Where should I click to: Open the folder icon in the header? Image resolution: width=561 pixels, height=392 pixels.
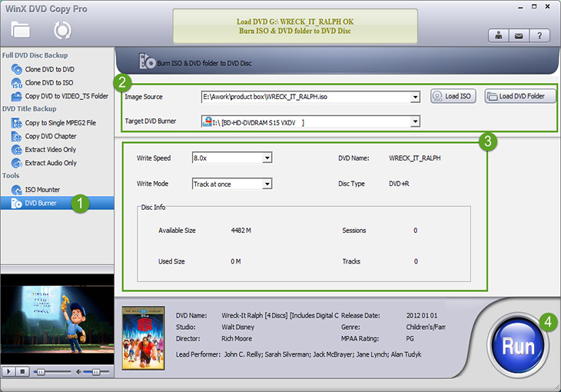(21, 30)
